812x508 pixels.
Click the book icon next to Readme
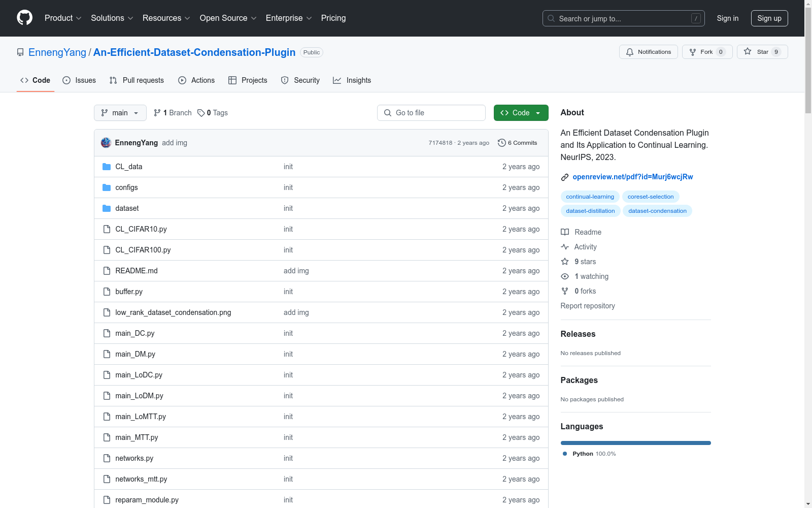click(565, 232)
